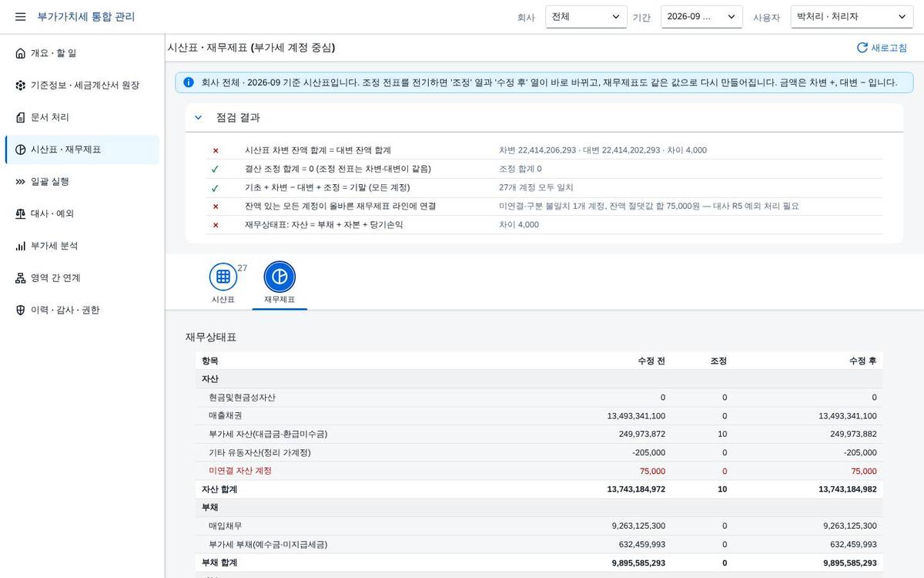
Task: Click the red X beside 시산표 차변 잔액 합계 check
Action: click(x=216, y=150)
